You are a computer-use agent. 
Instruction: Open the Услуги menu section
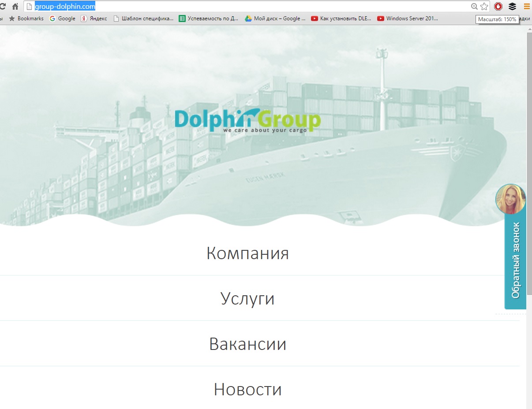pyautogui.click(x=247, y=299)
